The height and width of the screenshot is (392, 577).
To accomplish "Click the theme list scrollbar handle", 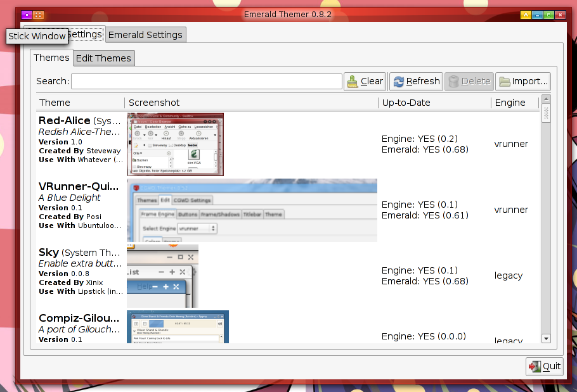I will point(546,113).
